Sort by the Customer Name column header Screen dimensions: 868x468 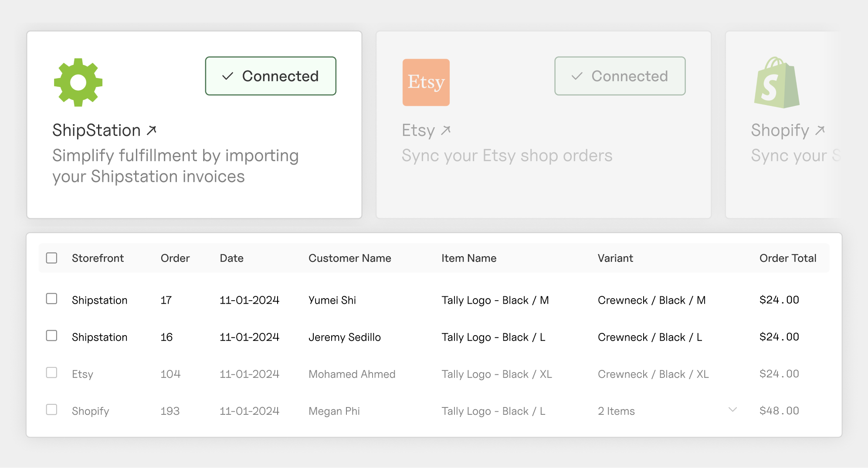point(349,258)
